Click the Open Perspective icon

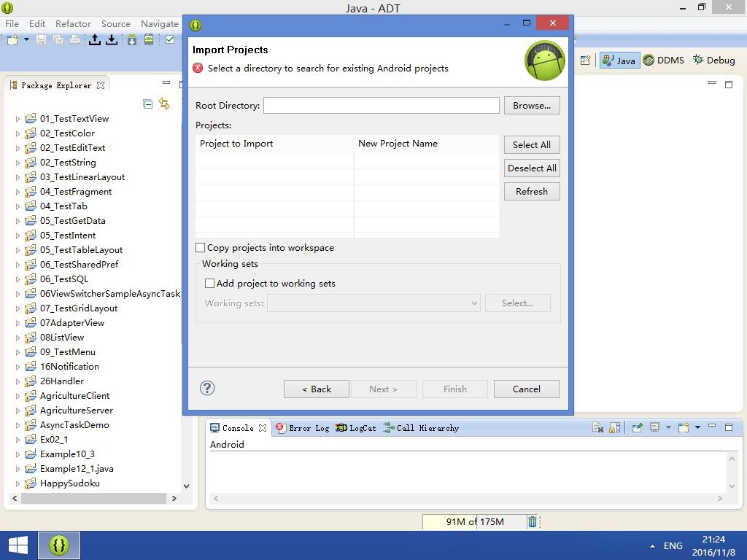[x=586, y=61]
